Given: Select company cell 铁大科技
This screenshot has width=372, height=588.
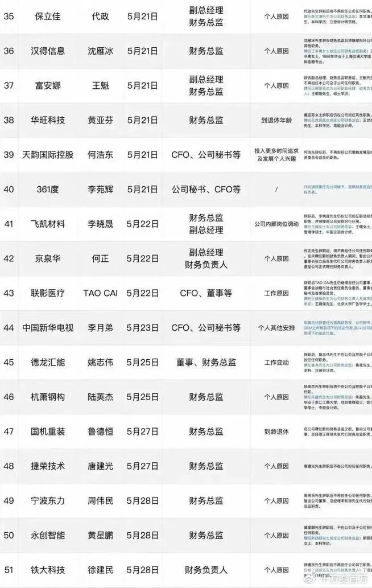Looking at the screenshot, I should click(48, 570).
